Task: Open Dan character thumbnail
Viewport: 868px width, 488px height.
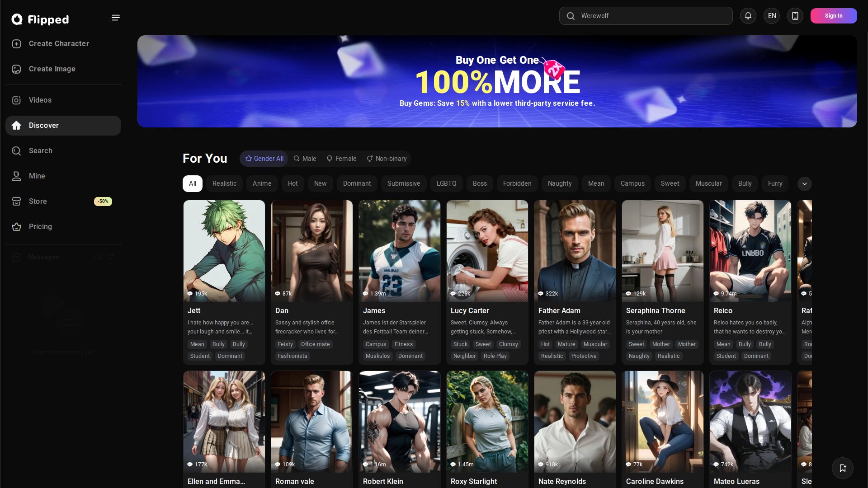Action: tap(312, 251)
